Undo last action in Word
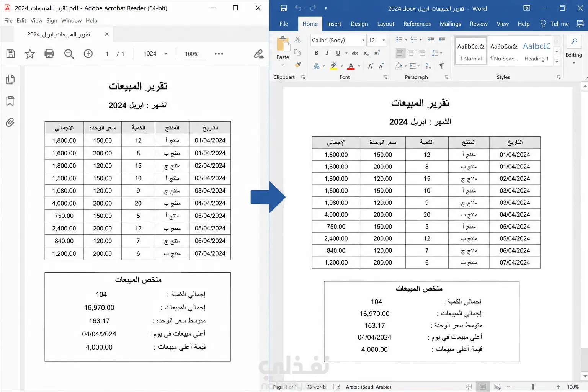The height and width of the screenshot is (392, 588). click(298, 8)
